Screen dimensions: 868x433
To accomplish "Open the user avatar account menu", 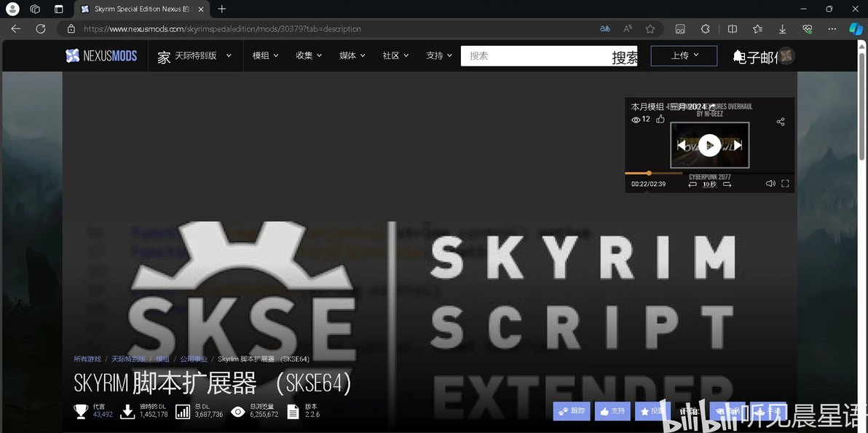I will (x=786, y=55).
